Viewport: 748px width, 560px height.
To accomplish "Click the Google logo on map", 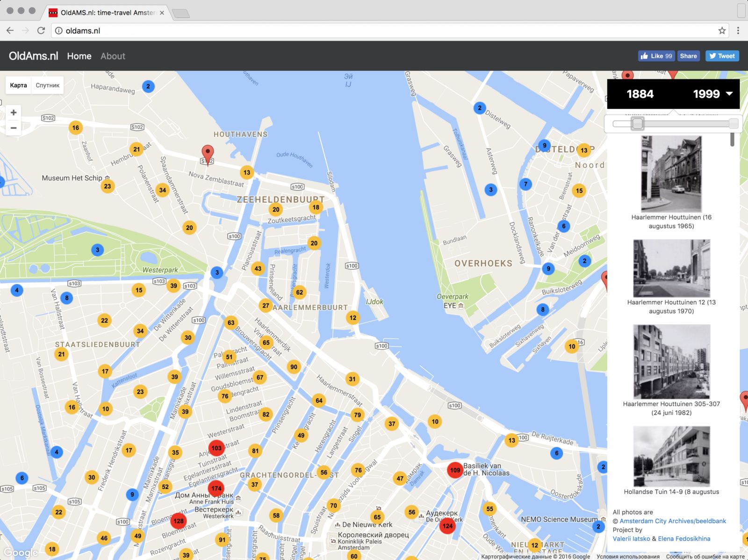I will coord(21,553).
